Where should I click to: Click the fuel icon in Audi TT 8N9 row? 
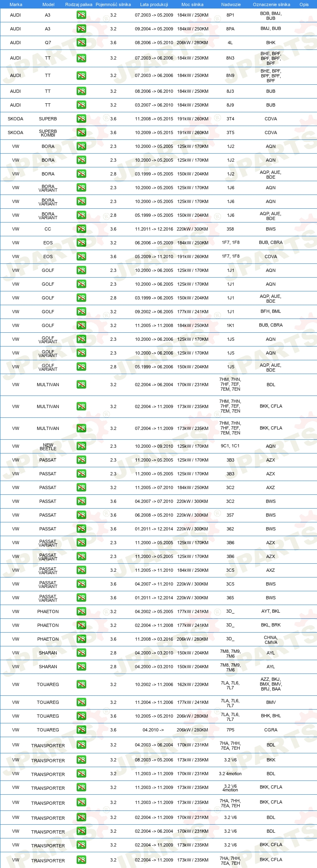(x=81, y=76)
